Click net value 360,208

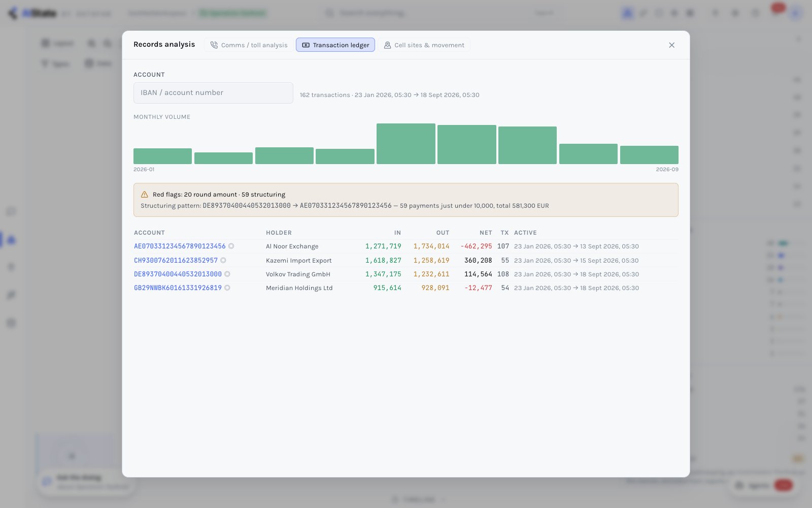pos(478,261)
